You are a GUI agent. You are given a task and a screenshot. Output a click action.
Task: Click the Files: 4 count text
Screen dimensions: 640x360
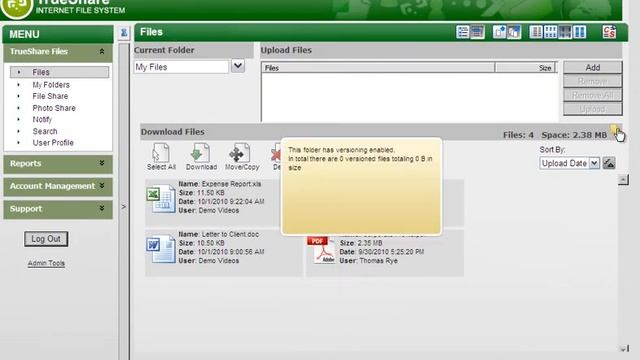(x=518, y=135)
